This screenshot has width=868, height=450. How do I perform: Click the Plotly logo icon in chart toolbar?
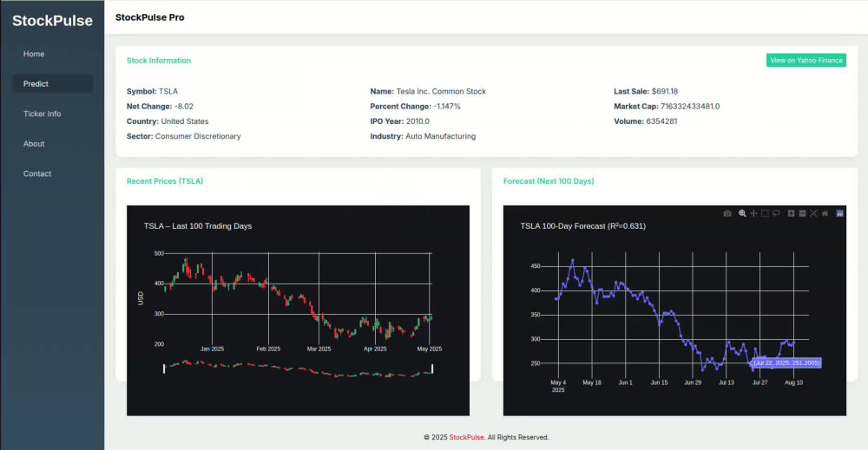[839, 213]
